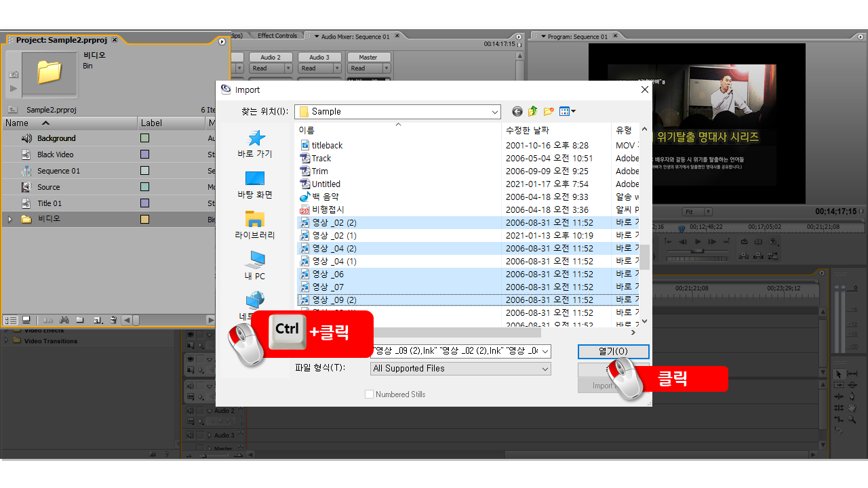Select the Untitled project file
Screen dimensions: 868x488
pos(326,184)
